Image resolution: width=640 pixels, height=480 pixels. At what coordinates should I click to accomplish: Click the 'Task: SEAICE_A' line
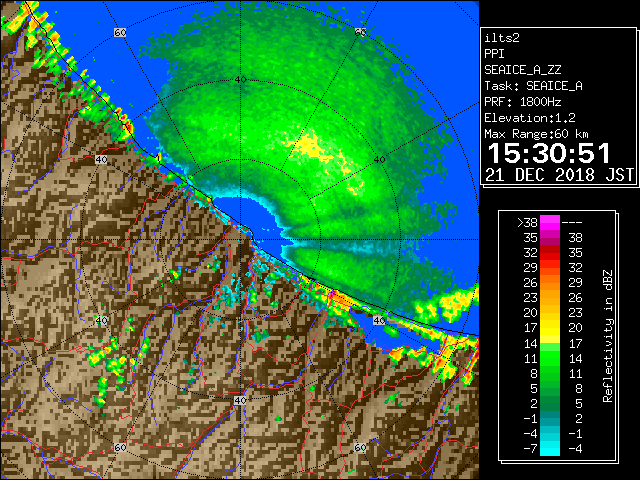533,86
